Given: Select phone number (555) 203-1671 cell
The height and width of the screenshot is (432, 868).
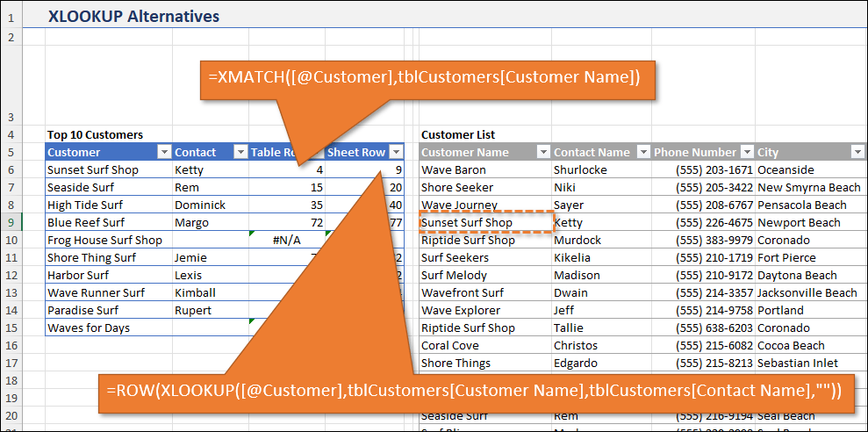Looking at the screenshot, I should tap(702, 169).
